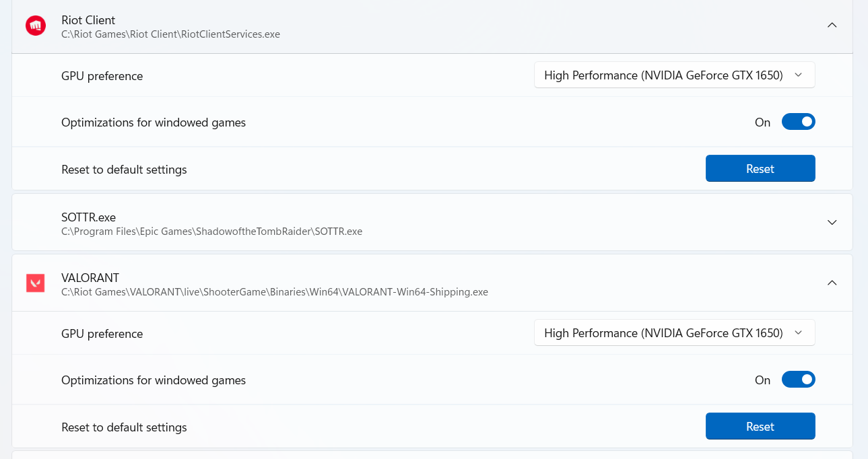Screen dimensions: 868x459
Task: Click the VALORANT-Win64-Shipping.exe file path
Action: tap(274, 292)
